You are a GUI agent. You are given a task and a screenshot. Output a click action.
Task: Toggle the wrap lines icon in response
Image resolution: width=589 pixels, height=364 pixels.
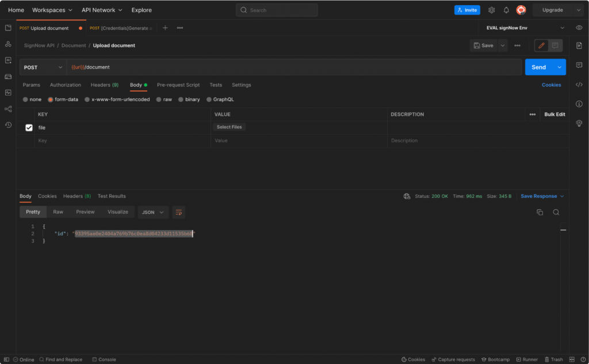point(178,212)
